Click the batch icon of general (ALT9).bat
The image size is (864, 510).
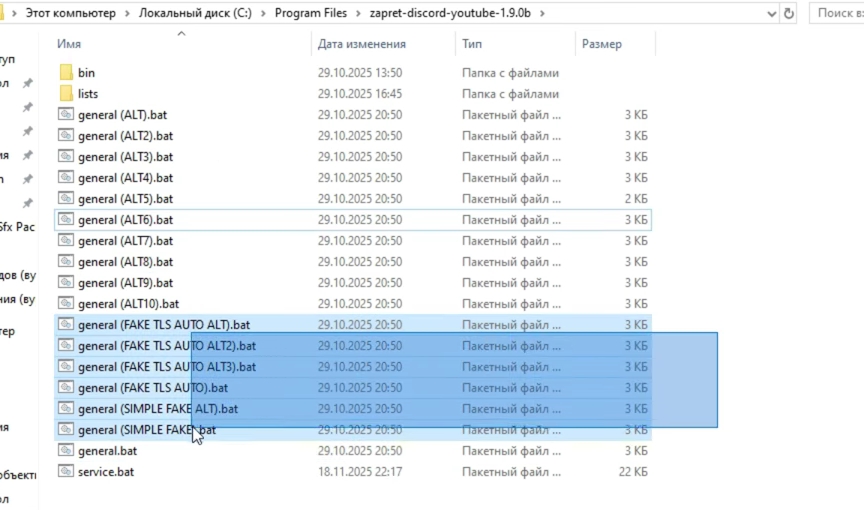[66, 282]
